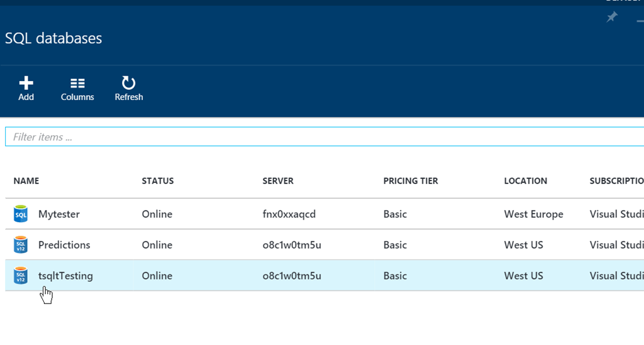Click the West Europe location cell
644x345 pixels.
tap(533, 214)
